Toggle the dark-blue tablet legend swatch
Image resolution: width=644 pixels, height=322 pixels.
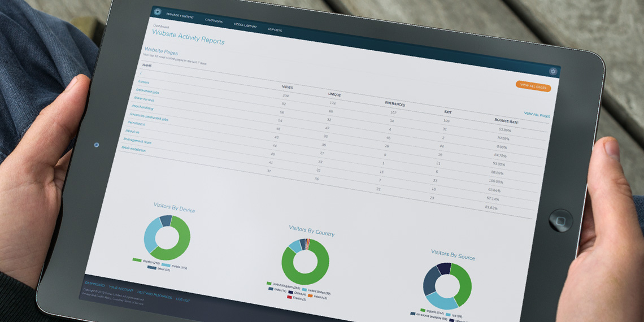tap(151, 267)
